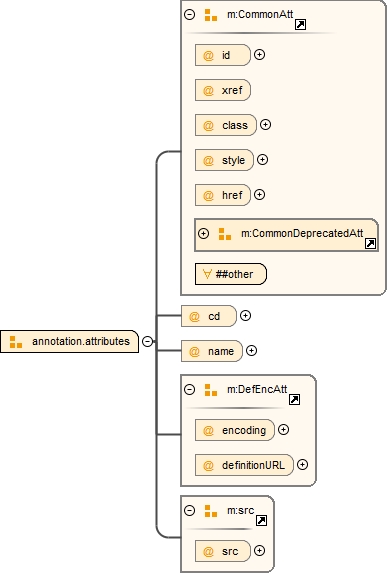Expand the id attribute details
Image resolution: width=388 pixels, height=574 pixels.
click(260, 55)
